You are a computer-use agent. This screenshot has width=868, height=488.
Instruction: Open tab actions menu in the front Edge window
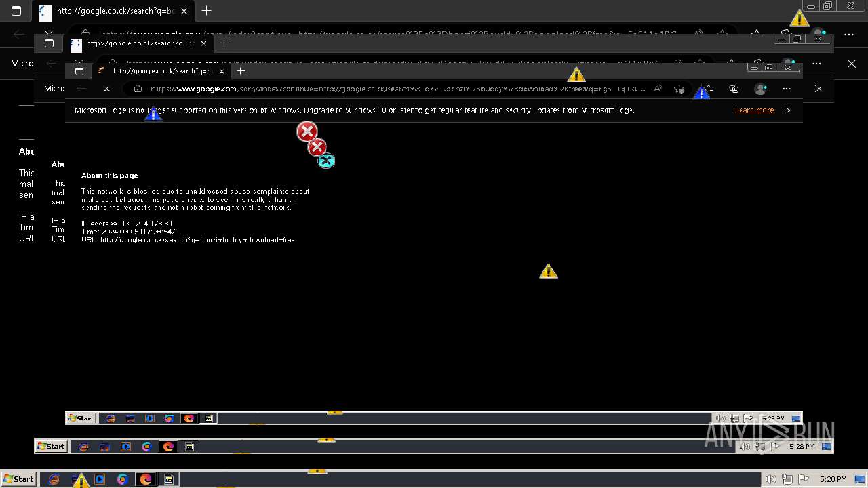[79, 71]
